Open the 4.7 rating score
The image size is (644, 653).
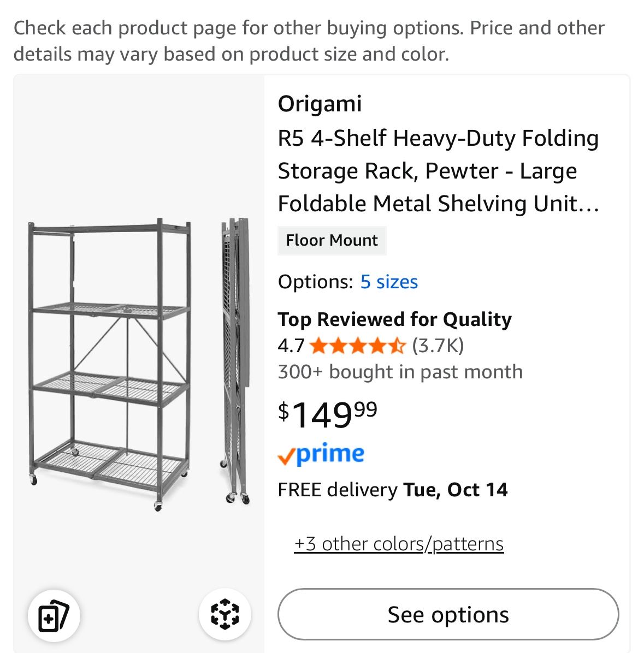click(291, 346)
